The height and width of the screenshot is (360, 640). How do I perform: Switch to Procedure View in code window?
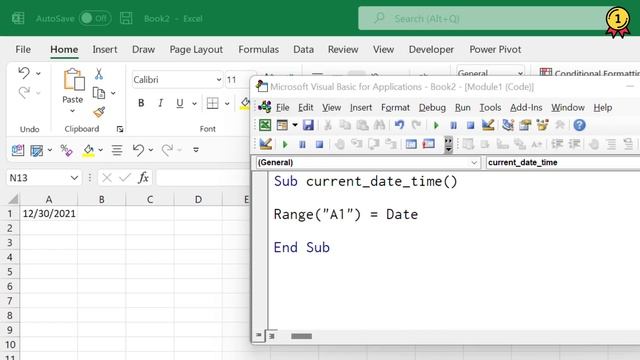(258, 336)
